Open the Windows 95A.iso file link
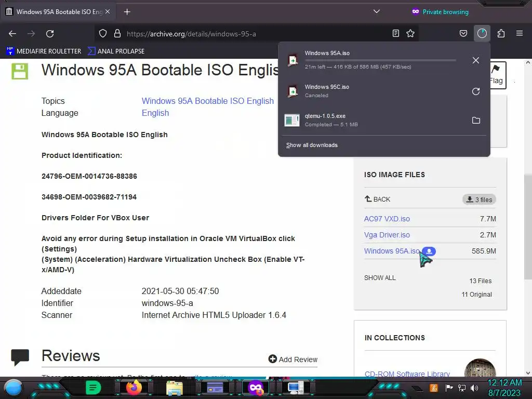532x399 pixels. click(x=392, y=251)
